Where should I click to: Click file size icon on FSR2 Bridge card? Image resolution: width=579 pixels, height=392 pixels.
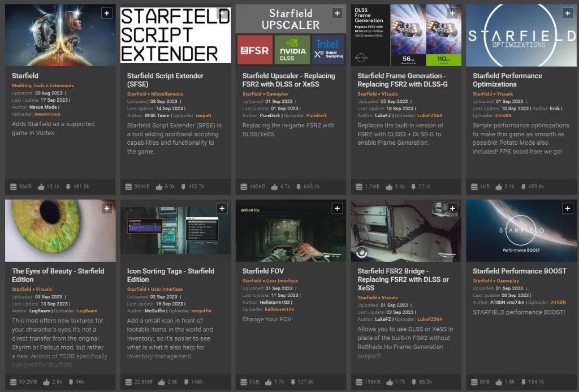pos(359,382)
